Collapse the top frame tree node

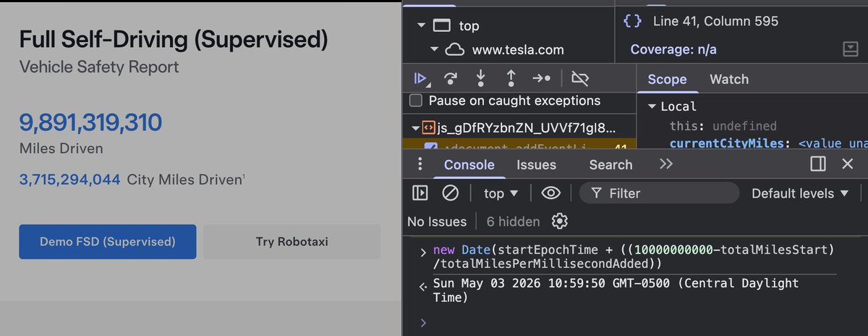coord(421,26)
